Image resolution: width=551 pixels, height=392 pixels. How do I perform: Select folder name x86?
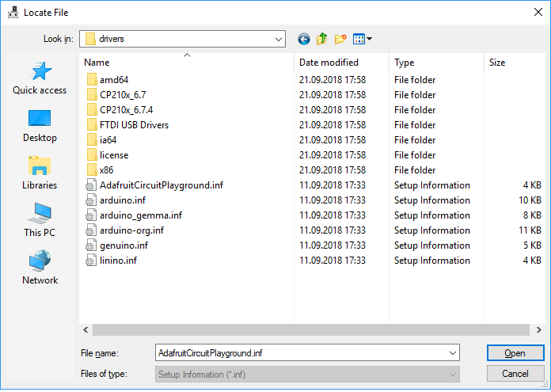point(106,170)
